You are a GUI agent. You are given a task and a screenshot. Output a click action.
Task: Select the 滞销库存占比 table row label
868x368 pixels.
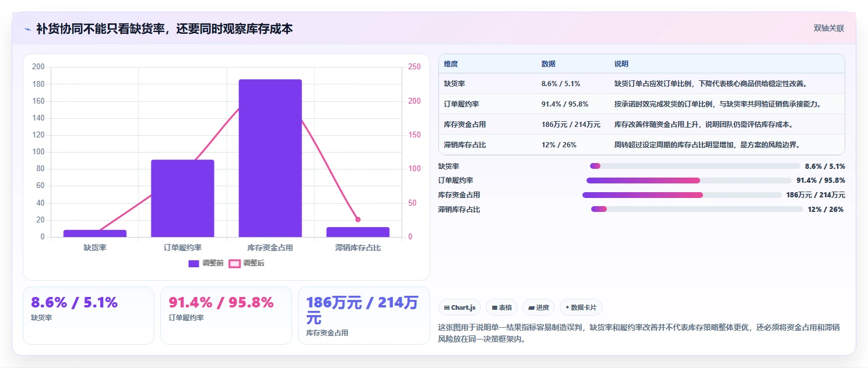click(x=465, y=145)
